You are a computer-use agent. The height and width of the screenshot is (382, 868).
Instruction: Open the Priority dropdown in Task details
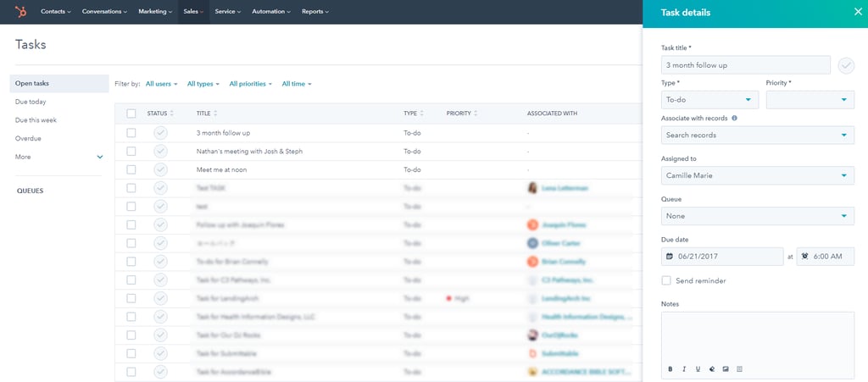coord(810,100)
